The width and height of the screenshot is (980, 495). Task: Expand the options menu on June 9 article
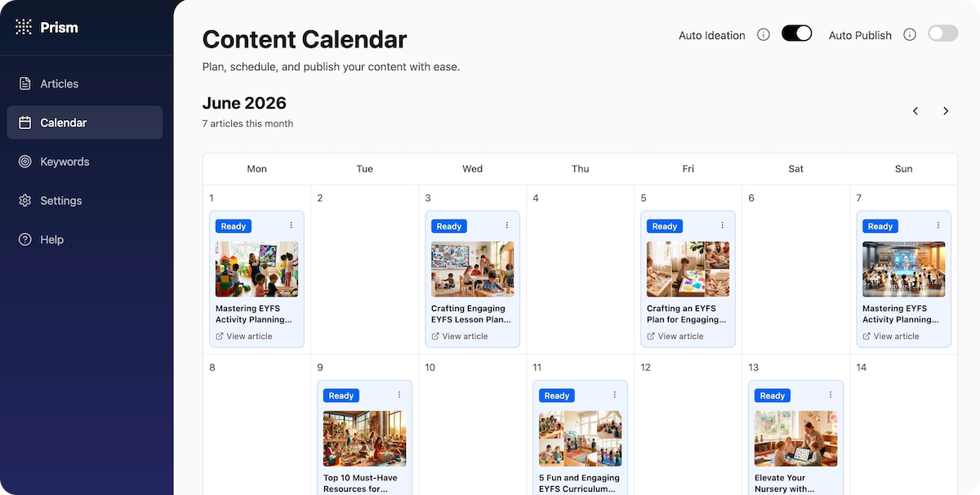pyautogui.click(x=399, y=395)
